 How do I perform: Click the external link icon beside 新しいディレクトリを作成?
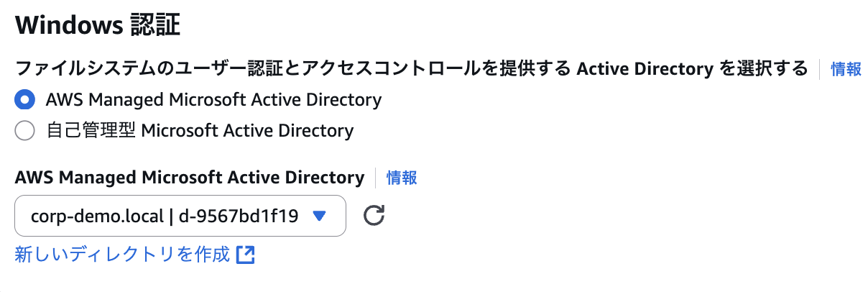pyautogui.click(x=246, y=255)
